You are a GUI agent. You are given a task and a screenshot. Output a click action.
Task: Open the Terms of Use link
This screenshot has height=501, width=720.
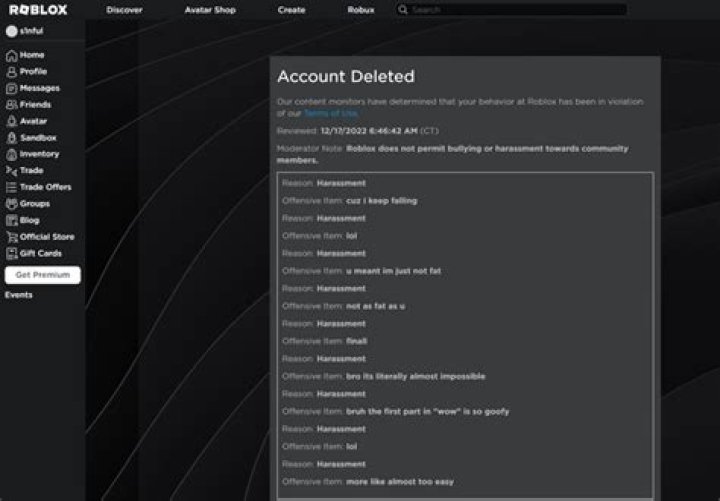point(331,113)
